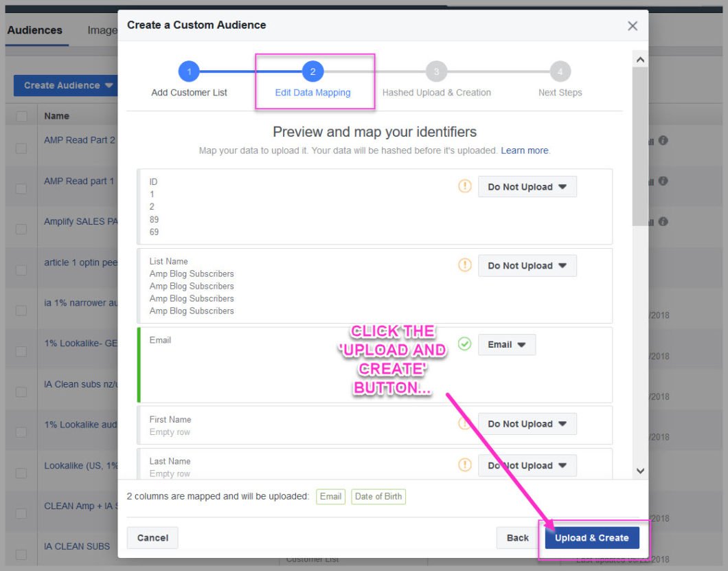This screenshot has width=728, height=571.
Task: Click the Name column header
Action: click(56, 115)
